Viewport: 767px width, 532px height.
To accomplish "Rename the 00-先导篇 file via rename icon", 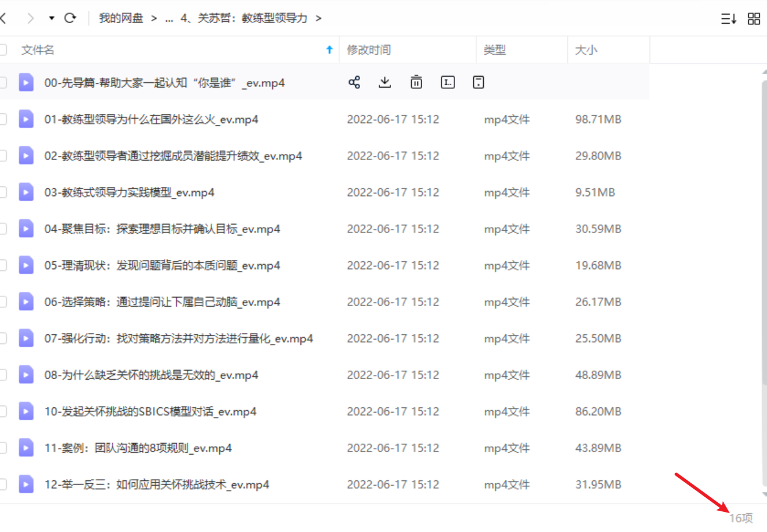I will pyautogui.click(x=448, y=82).
